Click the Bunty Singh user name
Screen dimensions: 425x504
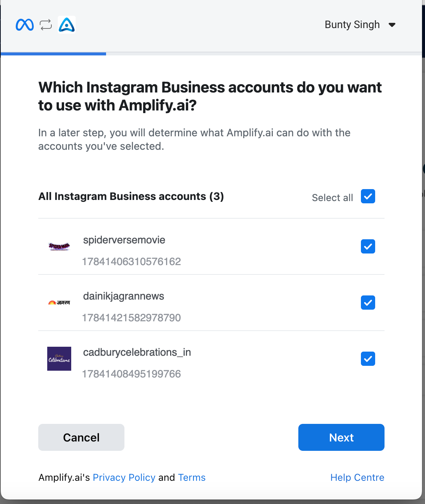click(x=352, y=25)
